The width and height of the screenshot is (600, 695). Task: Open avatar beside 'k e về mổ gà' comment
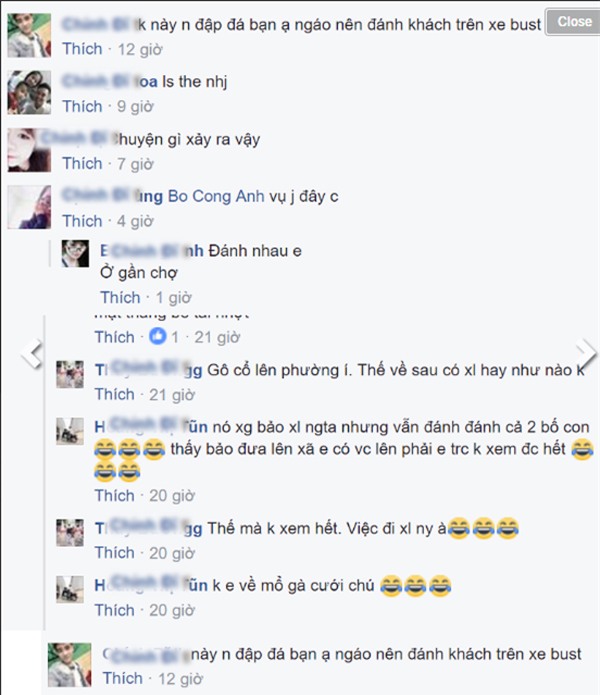coord(70,590)
